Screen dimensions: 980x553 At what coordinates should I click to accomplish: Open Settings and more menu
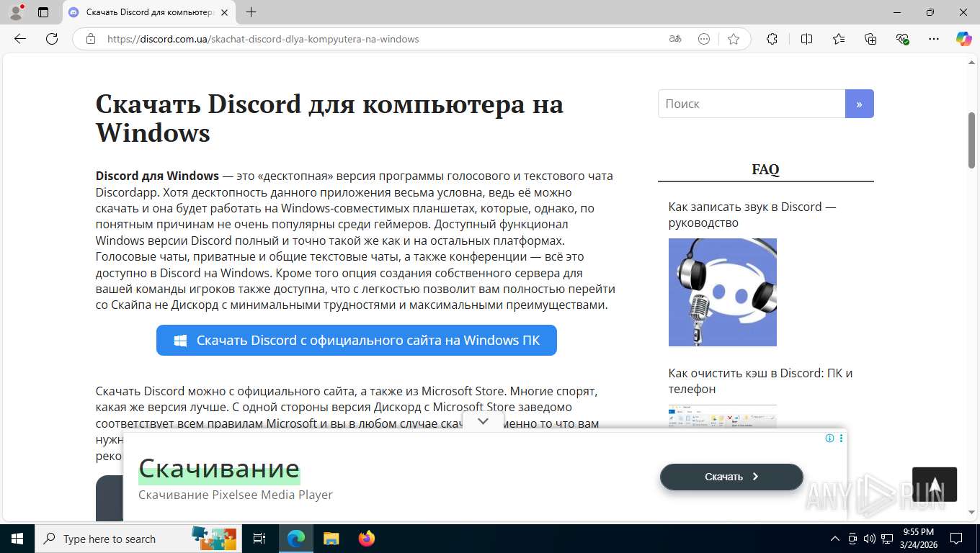(x=934, y=39)
